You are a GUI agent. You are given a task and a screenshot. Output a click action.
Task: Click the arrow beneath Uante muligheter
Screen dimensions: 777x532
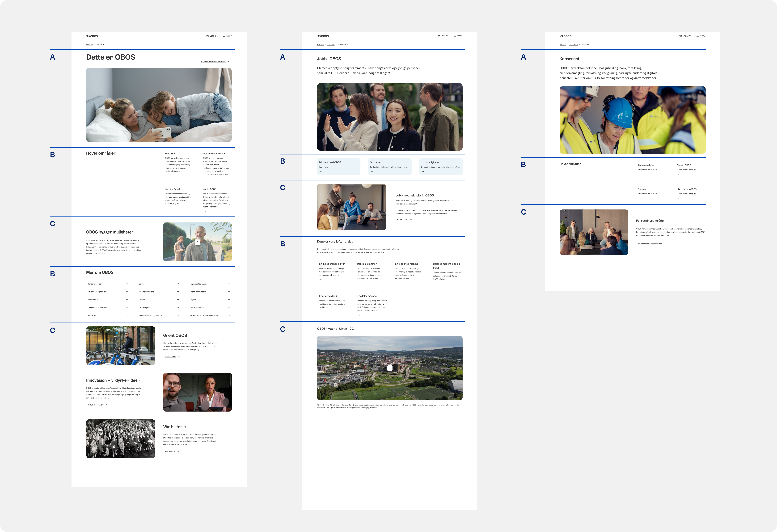coord(358,283)
